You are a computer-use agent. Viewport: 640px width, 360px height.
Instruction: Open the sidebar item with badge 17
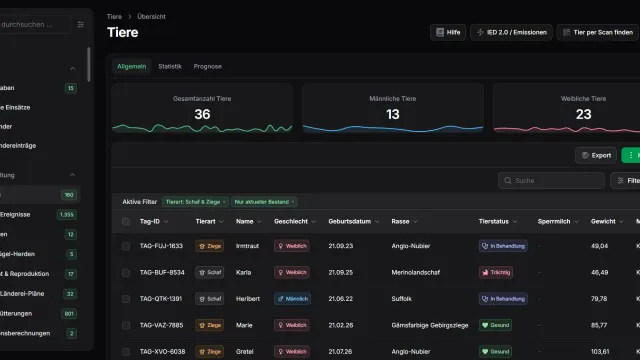pos(39,274)
